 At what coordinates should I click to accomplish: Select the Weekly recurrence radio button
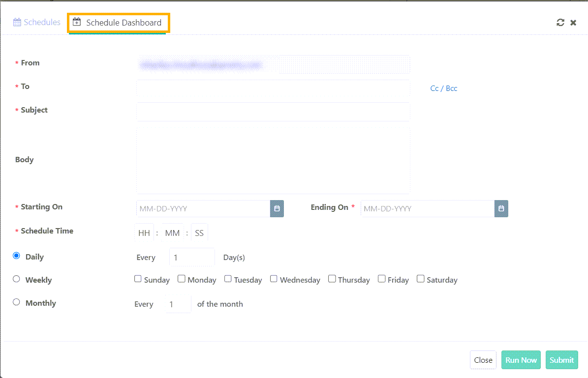pyautogui.click(x=16, y=279)
